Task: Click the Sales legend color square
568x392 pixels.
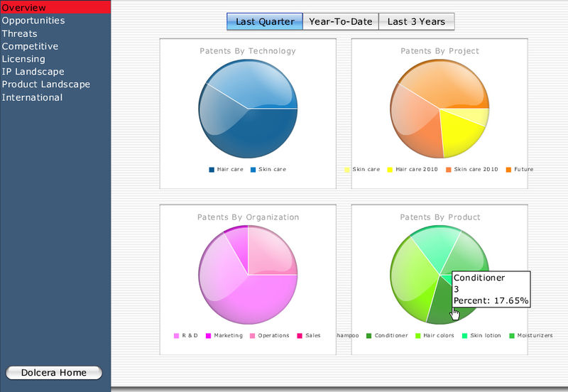Action: click(x=299, y=336)
